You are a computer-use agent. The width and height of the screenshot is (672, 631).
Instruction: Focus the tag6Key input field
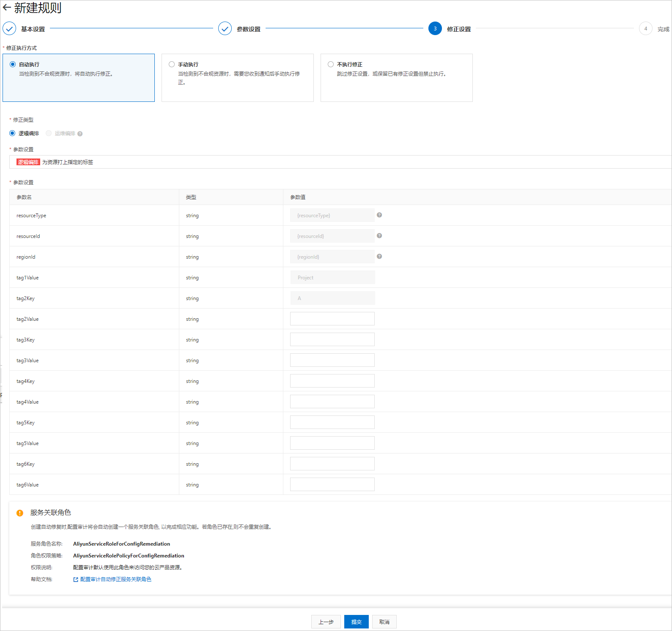(x=332, y=464)
